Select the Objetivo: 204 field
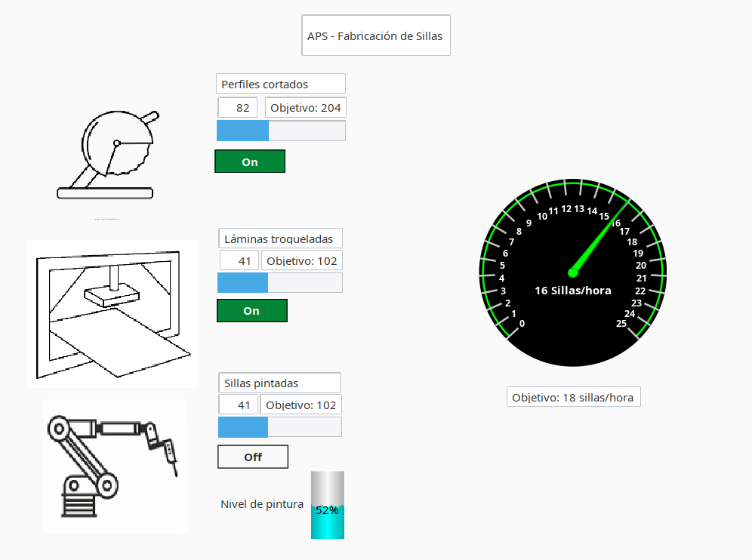This screenshot has width=752, height=560. (305, 107)
